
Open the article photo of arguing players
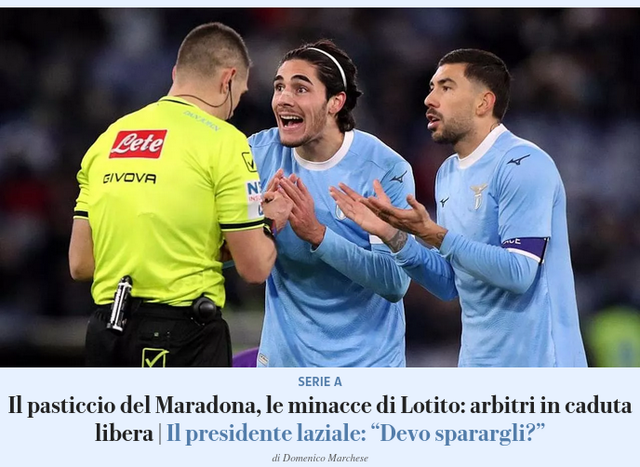[x=320, y=187]
